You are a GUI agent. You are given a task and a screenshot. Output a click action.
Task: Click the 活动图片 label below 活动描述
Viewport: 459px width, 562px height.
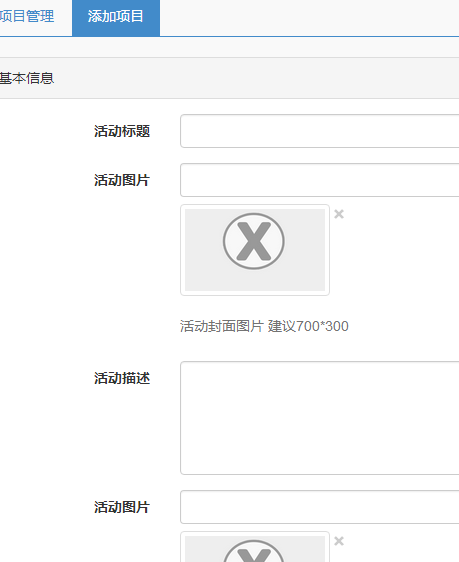tap(122, 507)
